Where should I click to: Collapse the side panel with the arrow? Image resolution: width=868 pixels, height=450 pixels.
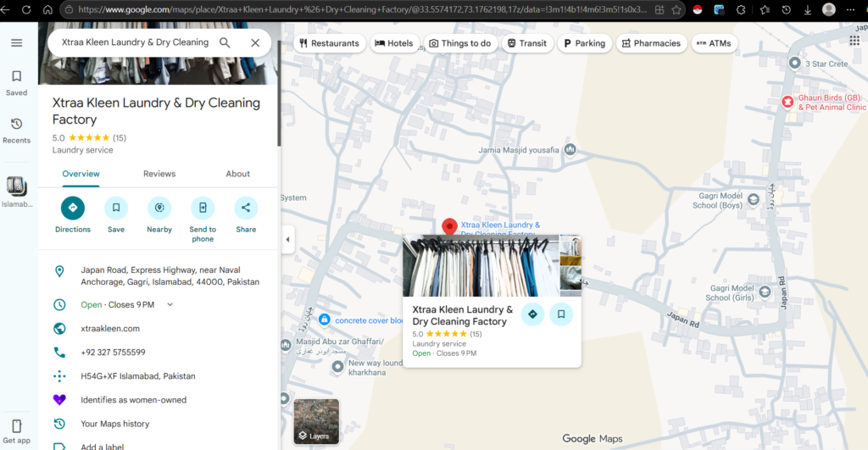(287, 239)
